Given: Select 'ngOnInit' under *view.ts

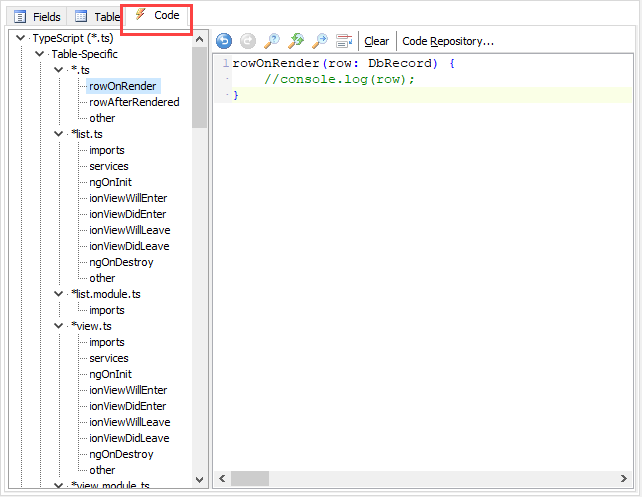Looking at the screenshot, I should click(x=111, y=374).
